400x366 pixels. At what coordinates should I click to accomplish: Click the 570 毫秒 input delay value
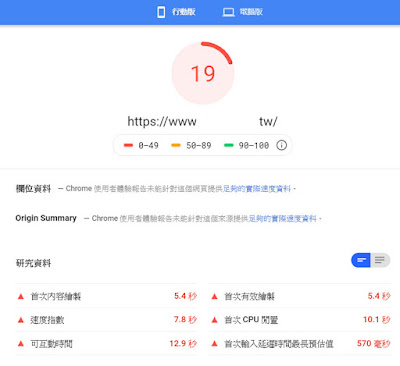click(x=374, y=343)
